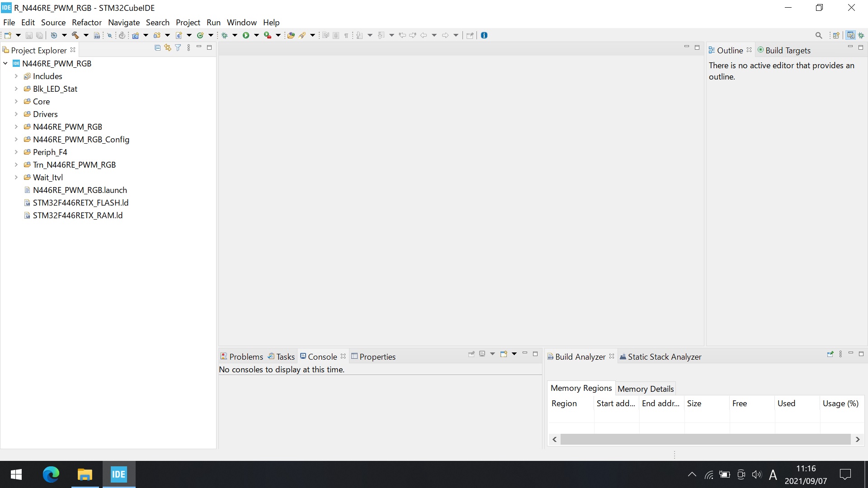
Task: Click the Build Analyzer tab icon
Action: pyautogui.click(x=550, y=357)
